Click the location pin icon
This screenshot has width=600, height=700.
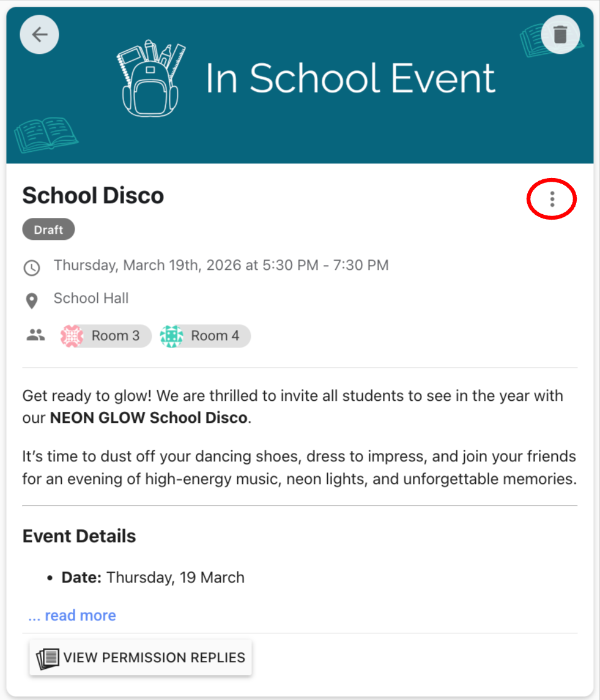coord(31,300)
